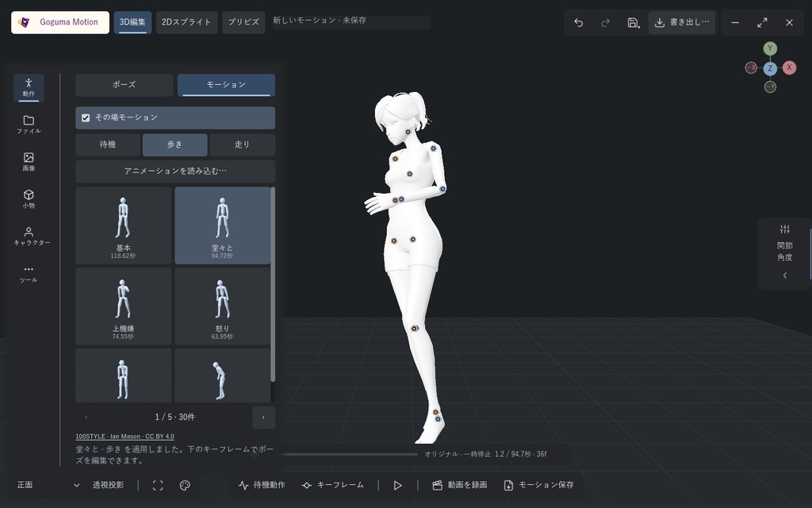Switch to 3D編集 mode tab
Image resolution: width=812 pixels, height=508 pixels.
(132, 22)
